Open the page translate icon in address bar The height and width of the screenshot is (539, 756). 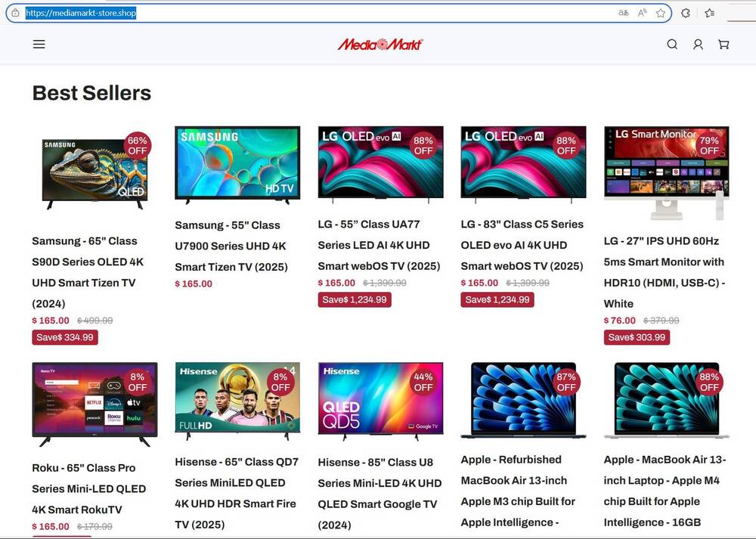point(624,13)
